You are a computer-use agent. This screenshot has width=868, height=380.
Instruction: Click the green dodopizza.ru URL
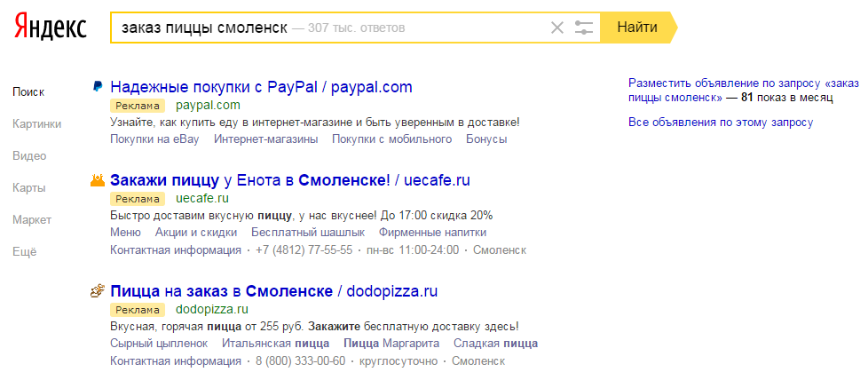pos(211,309)
